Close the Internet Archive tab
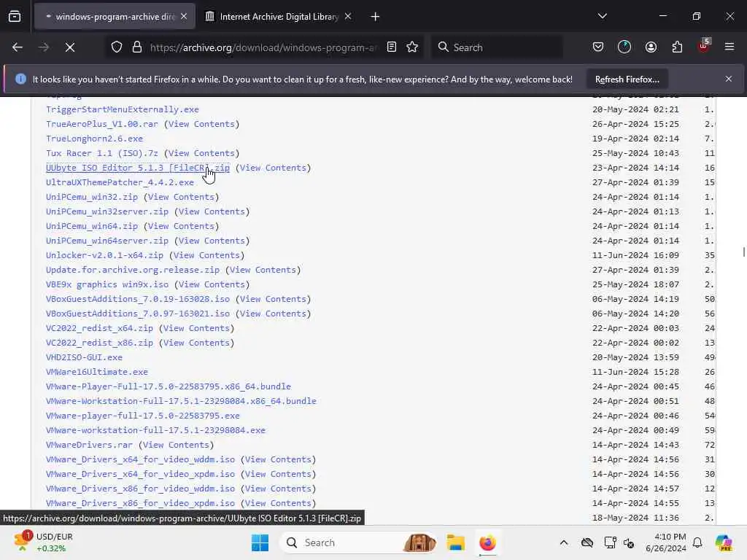 348,17
